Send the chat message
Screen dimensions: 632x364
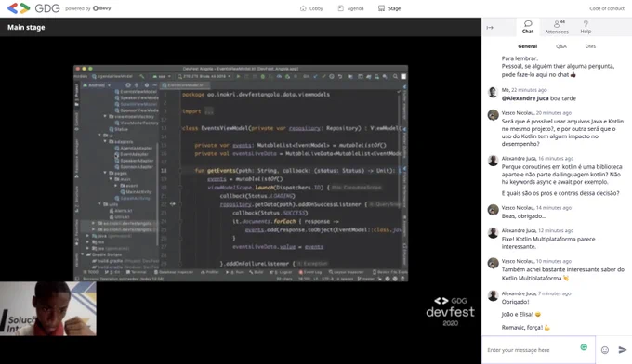(623, 350)
